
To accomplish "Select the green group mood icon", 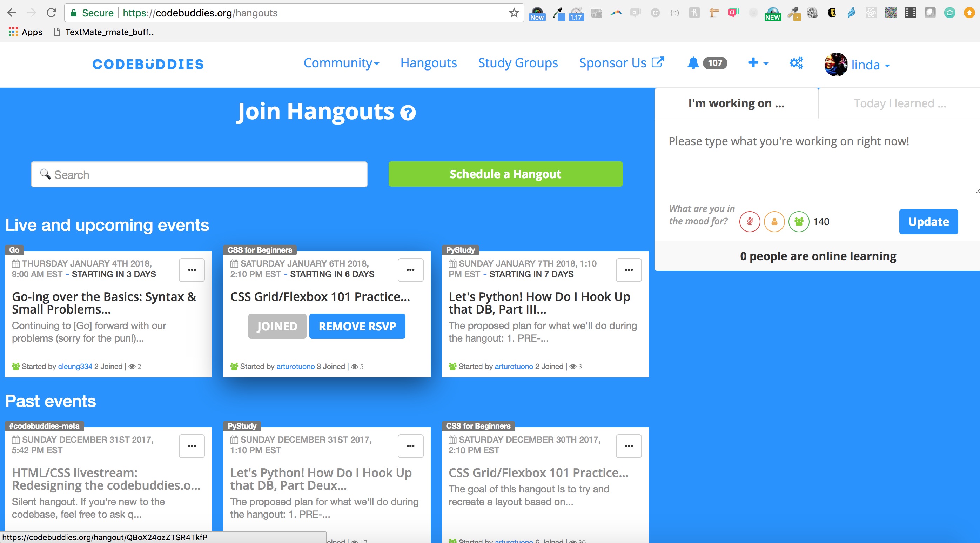I will tap(799, 221).
